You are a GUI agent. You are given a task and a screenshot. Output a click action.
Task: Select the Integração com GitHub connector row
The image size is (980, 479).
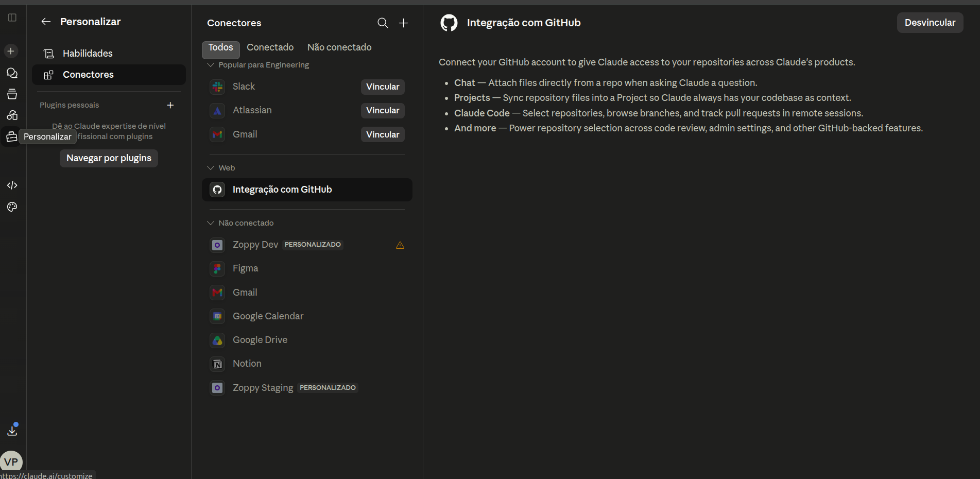coord(307,190)
